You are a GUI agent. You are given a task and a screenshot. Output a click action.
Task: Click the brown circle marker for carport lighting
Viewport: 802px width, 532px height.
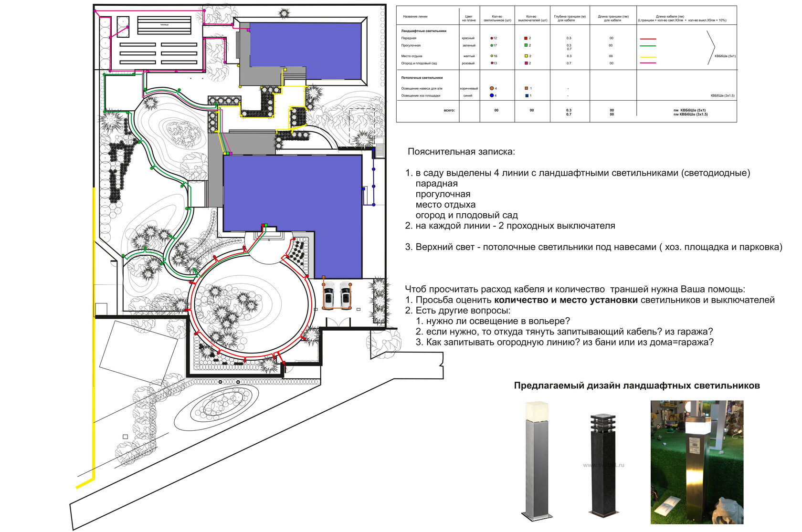click(x=492, y=88)
